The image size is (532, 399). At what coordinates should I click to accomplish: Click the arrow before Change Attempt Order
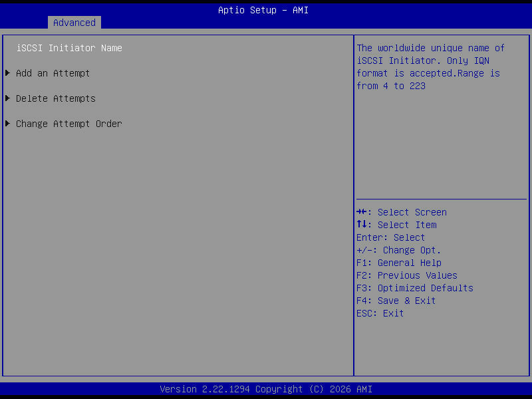click(x=8, y=124)
